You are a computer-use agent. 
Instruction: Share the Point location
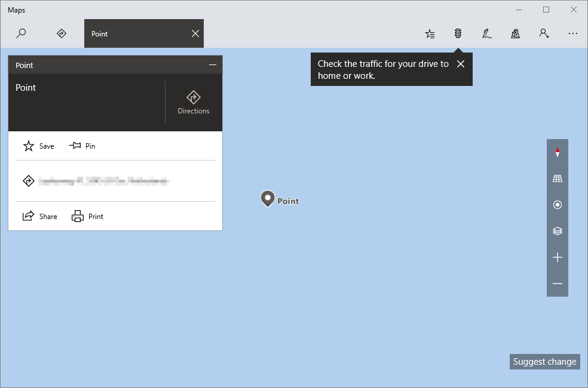pyautogui.click(x=40, y=216)
